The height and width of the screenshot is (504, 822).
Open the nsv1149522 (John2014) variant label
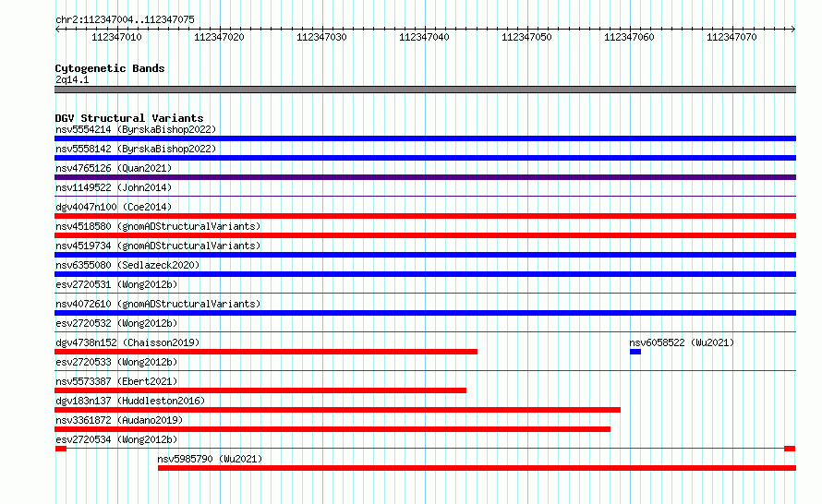[x=114, y=187]
